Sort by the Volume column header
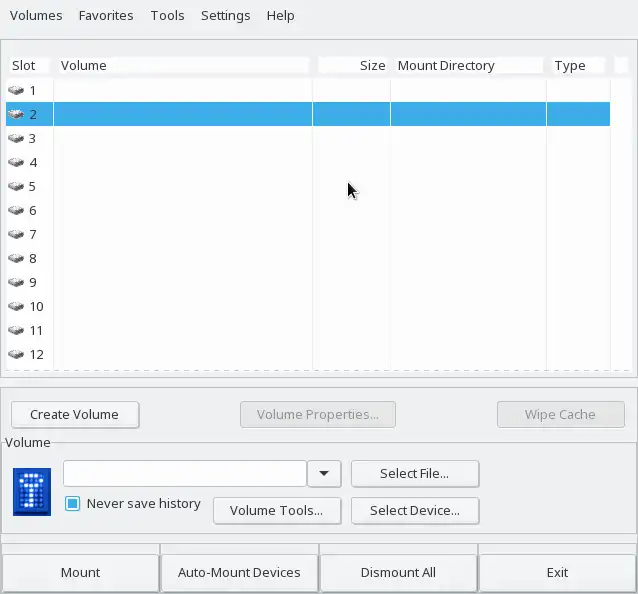The height and width of the screenshot is (594, 638). [184, 66]
